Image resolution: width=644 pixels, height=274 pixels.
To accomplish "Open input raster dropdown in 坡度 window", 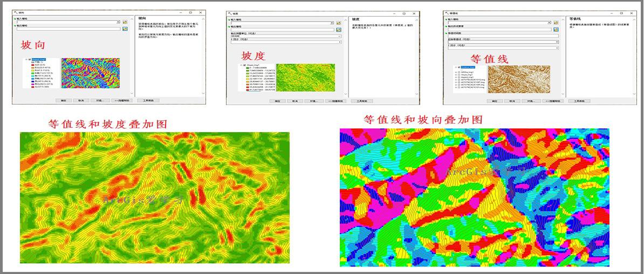I will coord(332,23).
